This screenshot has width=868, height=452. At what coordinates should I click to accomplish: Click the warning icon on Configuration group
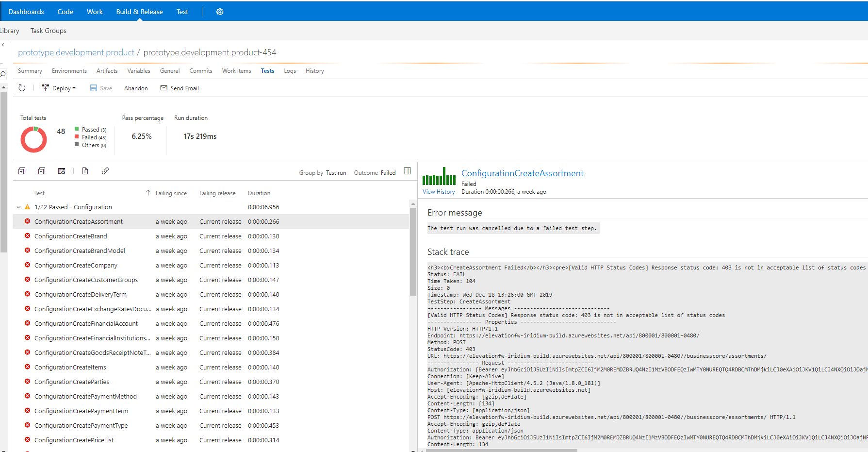pos(28,207)
